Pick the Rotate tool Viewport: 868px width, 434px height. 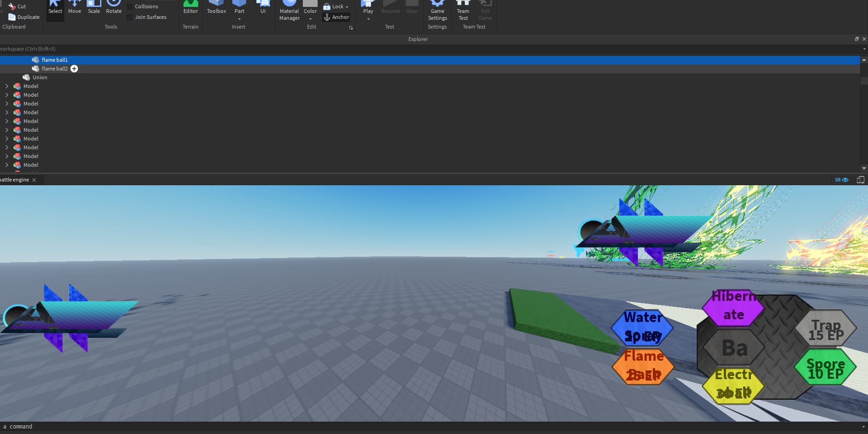tap(114, 8)
